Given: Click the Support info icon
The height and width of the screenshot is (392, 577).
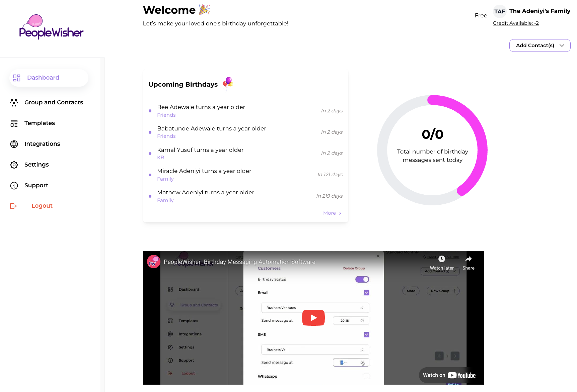Looking at the screenshot, I should point(14,186).
